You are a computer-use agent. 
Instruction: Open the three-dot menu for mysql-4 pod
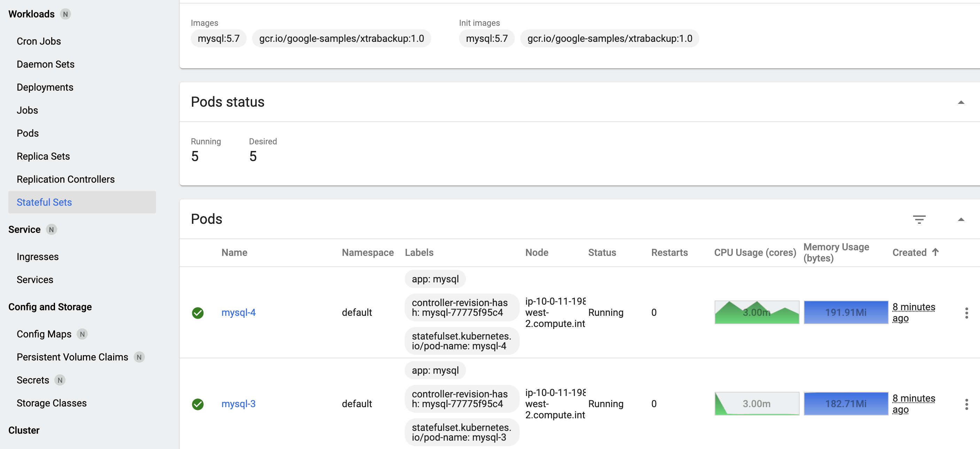(967, 312)
